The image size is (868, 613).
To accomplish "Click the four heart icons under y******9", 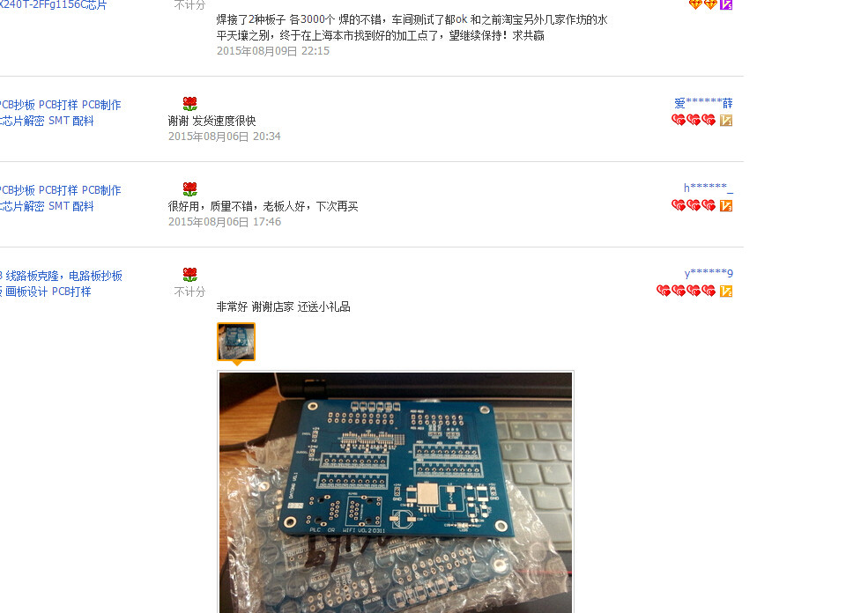I will click(686, 291).
